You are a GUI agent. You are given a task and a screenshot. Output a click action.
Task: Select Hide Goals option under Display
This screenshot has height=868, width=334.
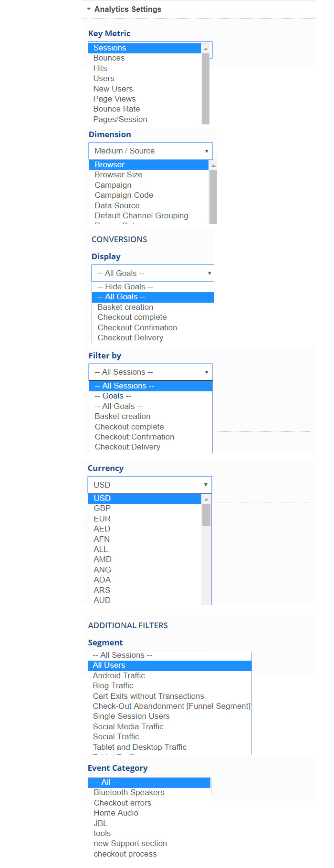pyautogui.click(x=125, y=286)
